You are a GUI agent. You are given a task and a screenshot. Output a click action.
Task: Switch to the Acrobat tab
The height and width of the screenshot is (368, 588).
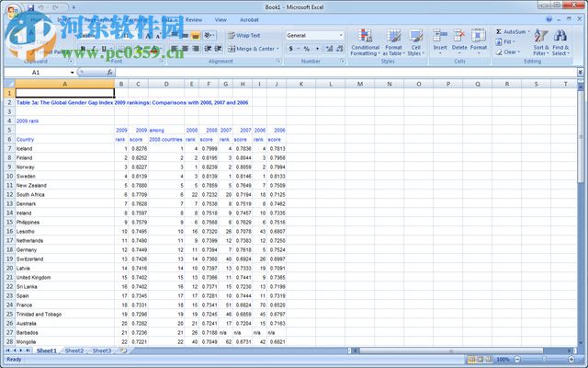[x=249, y=20]
